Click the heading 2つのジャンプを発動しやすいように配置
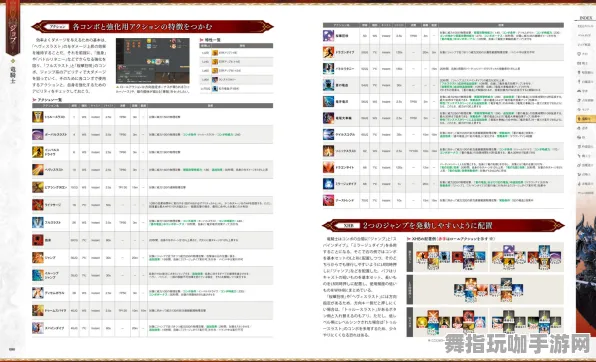 pyautogui.click(x=428, y=225)
